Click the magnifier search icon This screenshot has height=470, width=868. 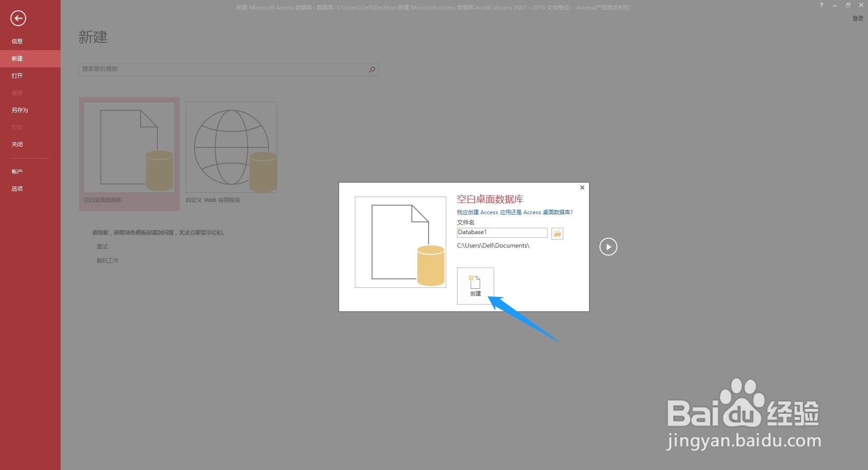click(372, 70)
